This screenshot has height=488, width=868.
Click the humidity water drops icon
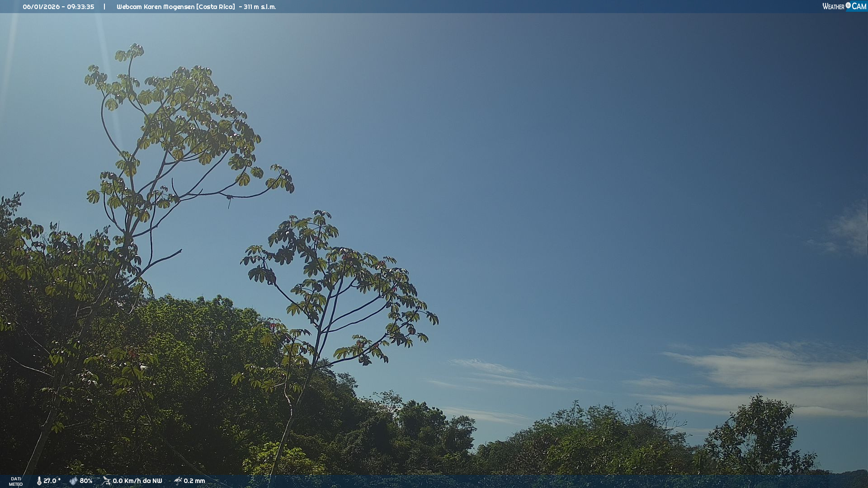(x=73, y=481)
